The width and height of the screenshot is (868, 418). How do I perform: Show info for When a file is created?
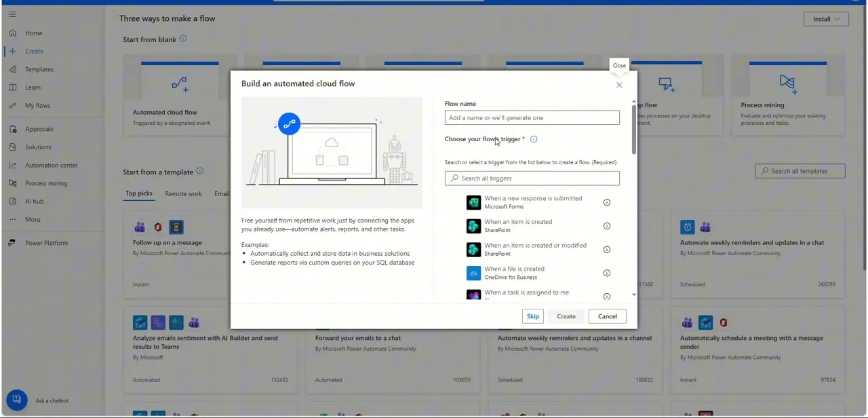coord(607,273)
